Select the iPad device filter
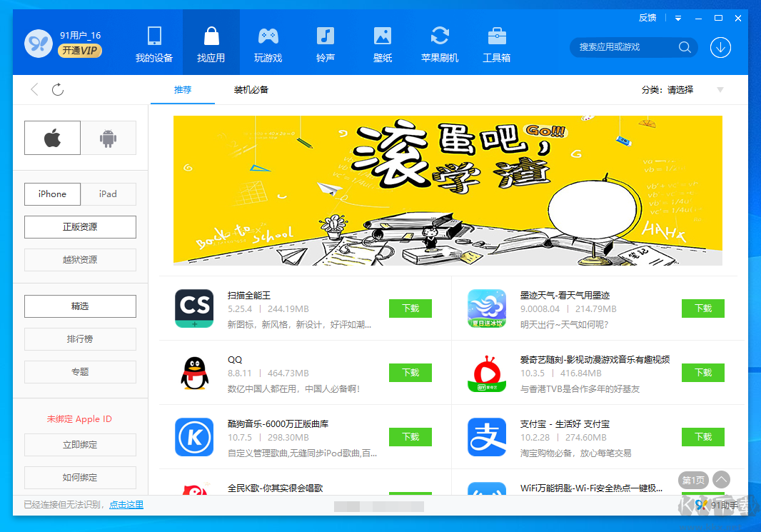Image resolution: width=761 pixels, height=532 pixels. tap(108, 194)
